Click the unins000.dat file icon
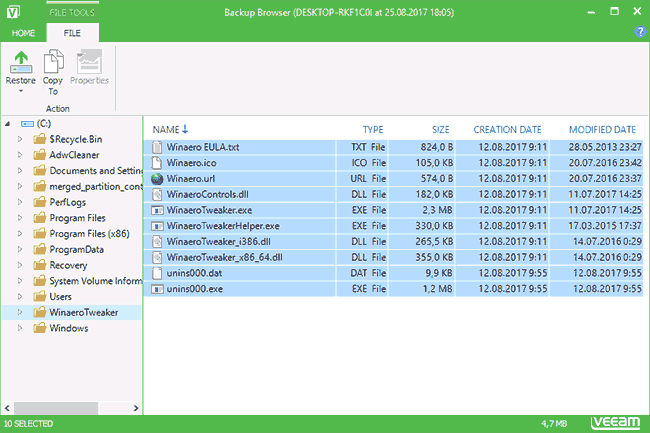This screenshot has width=650, height=433. (157, 273)
